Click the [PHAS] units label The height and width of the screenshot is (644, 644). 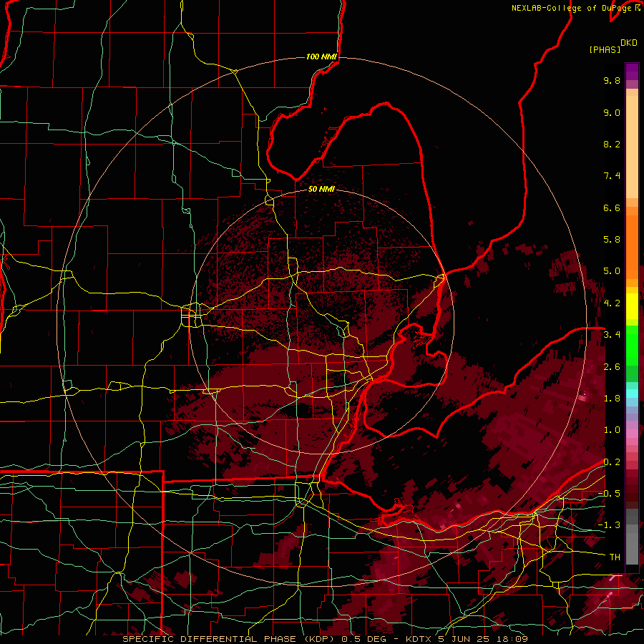point(605,49)
